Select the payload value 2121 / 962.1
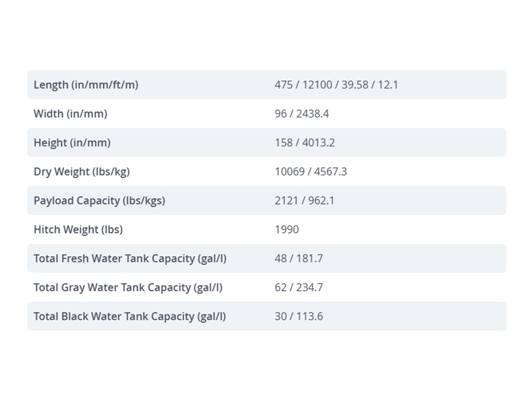 (305, 200)
